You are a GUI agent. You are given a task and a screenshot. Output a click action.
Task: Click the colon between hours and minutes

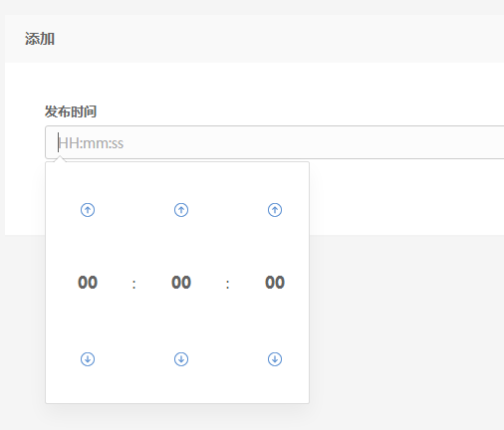click(134, 284)
